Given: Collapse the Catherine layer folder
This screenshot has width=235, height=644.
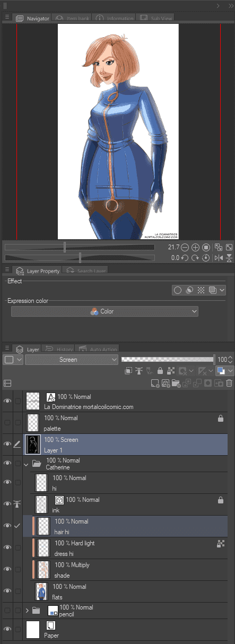Looking at the screenshot, I should (x=26, y=464).
